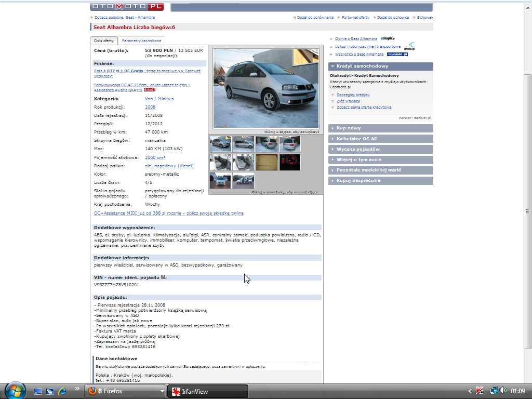The image size is (532, 399).
Task: Open Kaspersky tray icon
Action: click(480, 391)
